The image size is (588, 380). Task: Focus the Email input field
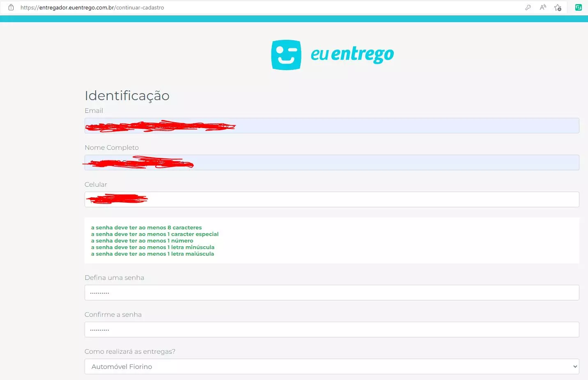coord(332,126)
